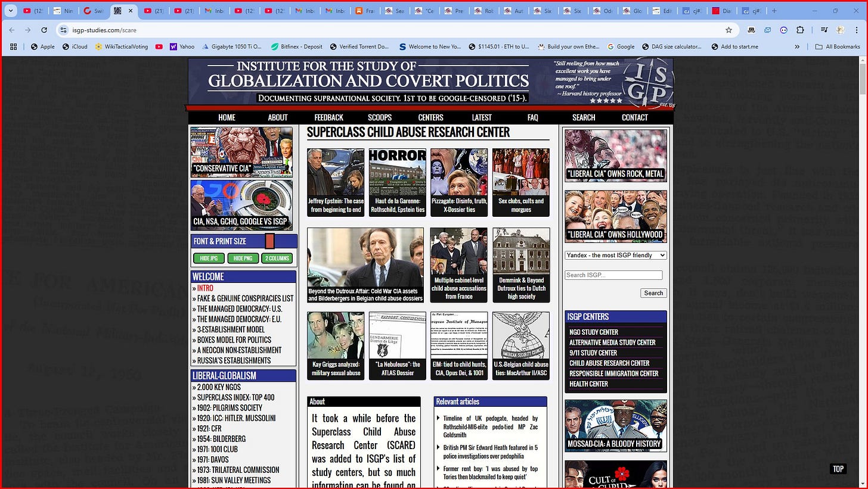
Task: Expand the tab search chevron in the tab strip
Action: 11,11
